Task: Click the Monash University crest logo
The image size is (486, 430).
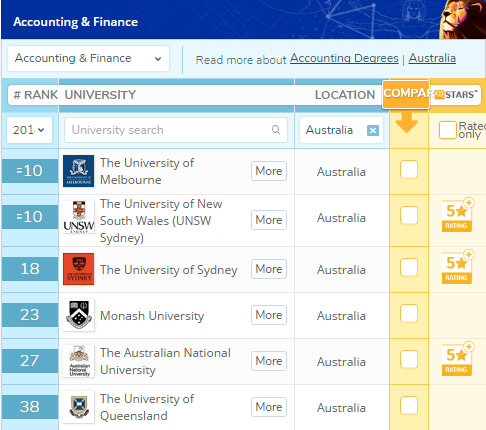Action: [78, 315]
